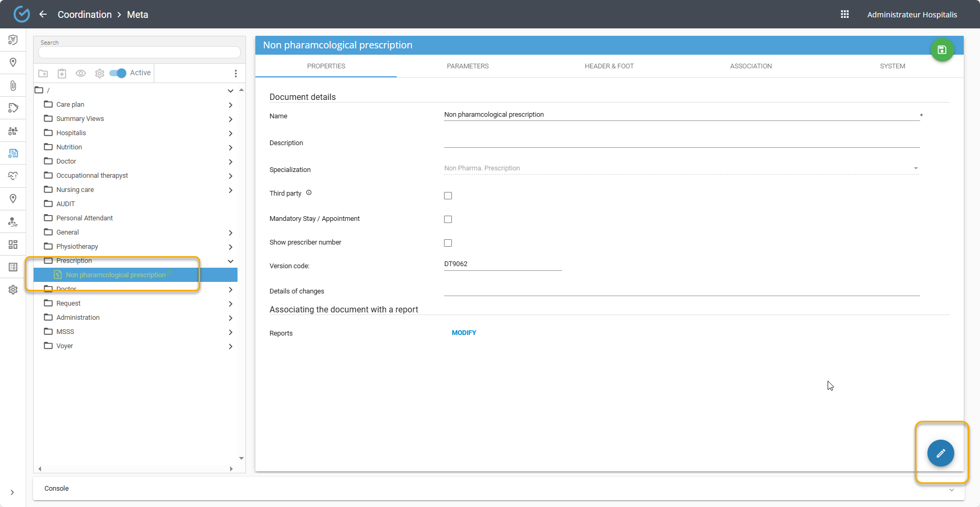Image resolution: width=980 pixels, height=507 pixels.
Task: Open the HEADER & FOOT tab
Action: click(x=609, y=66)
